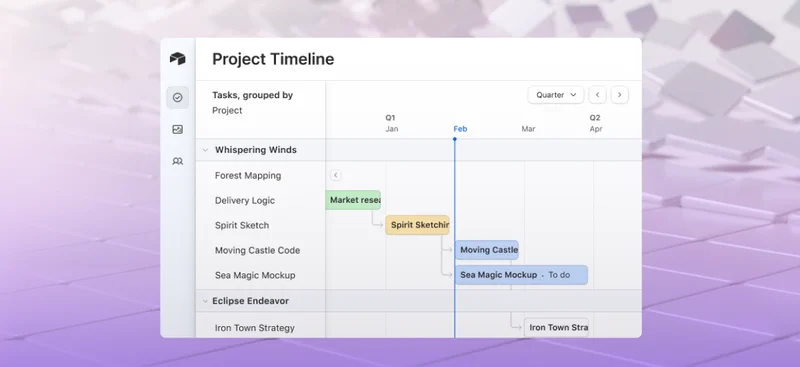Click the Airtable logo icon

177,58
